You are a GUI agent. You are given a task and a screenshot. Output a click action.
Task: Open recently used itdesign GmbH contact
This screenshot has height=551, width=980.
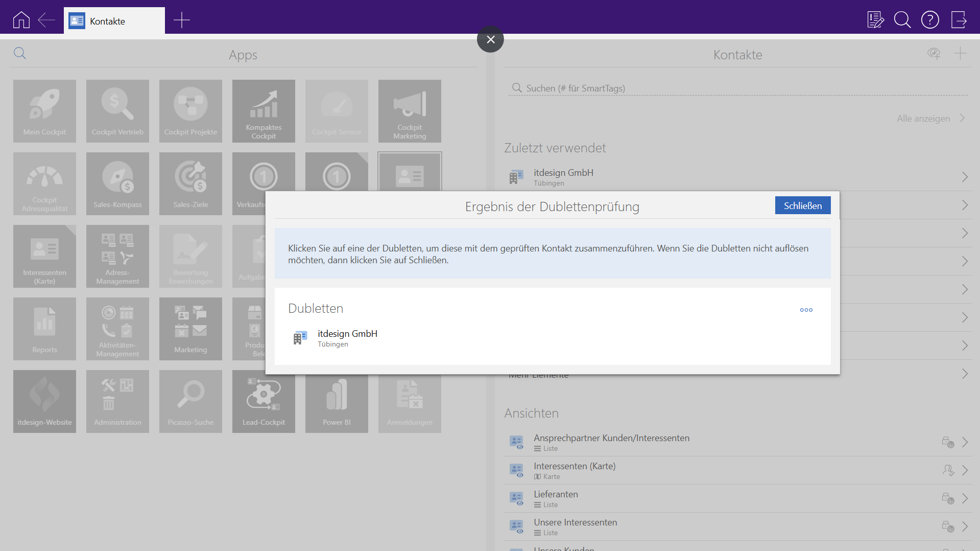pyautogui.click(x=738, y=177)
